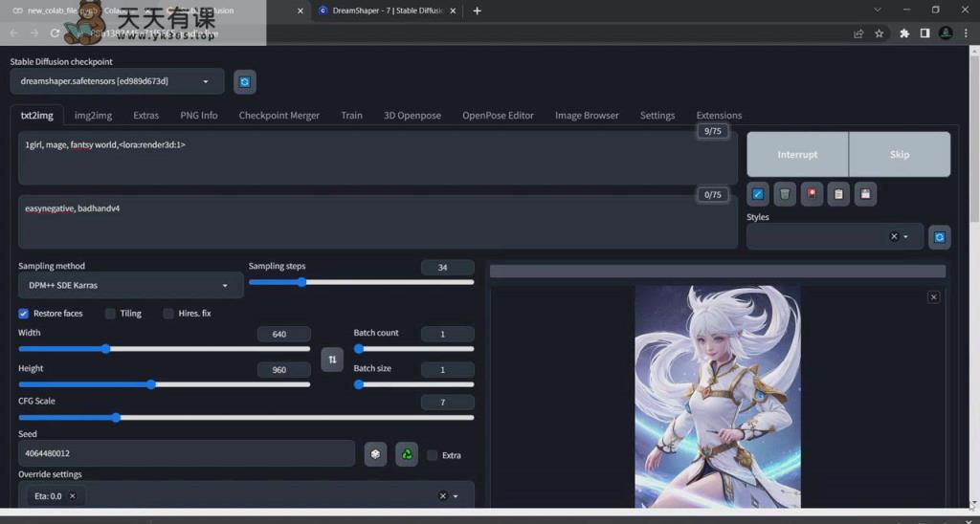
Task: Open the Train tab
Action: point(352,116)
